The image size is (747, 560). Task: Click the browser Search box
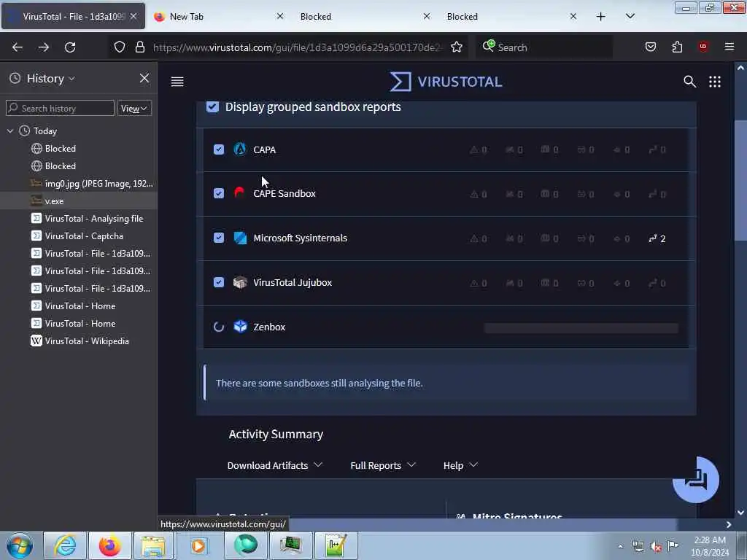pos(544,47)
